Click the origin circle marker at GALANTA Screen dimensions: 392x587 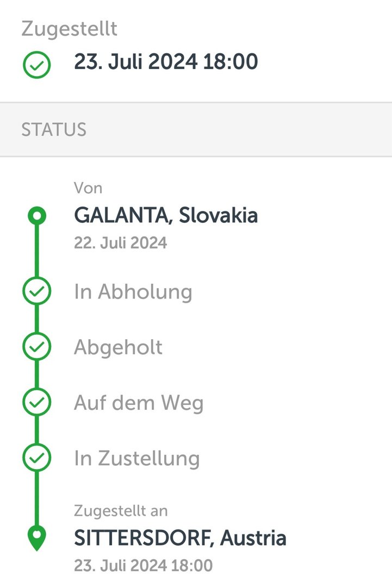tap(36, 216)
